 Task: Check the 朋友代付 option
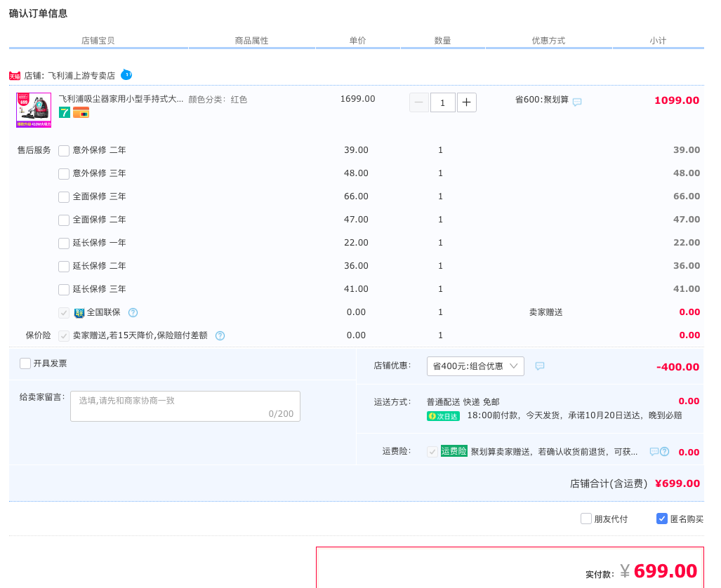[x=586, y=519]
